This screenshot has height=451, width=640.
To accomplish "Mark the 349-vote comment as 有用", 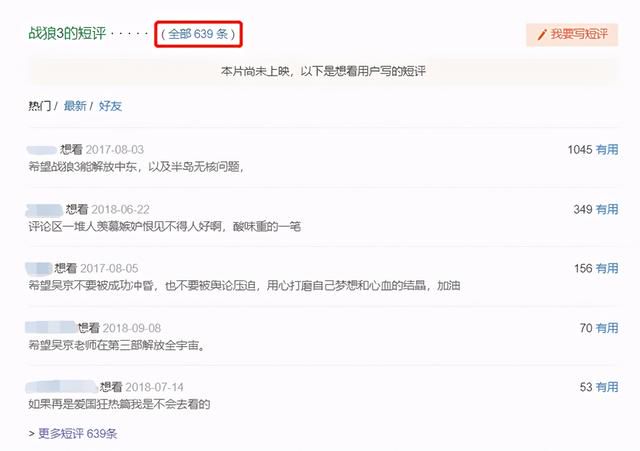I will (x=607, y=209).
